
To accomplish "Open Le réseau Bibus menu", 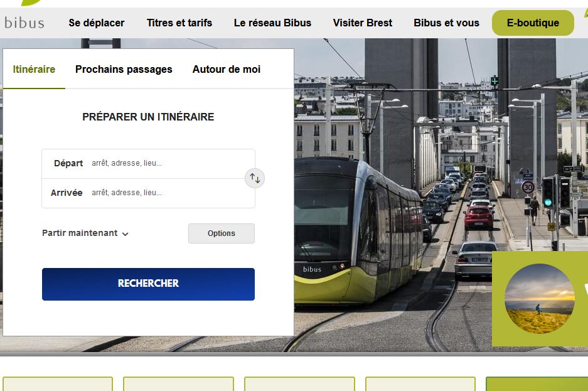I will click(272, 23).
